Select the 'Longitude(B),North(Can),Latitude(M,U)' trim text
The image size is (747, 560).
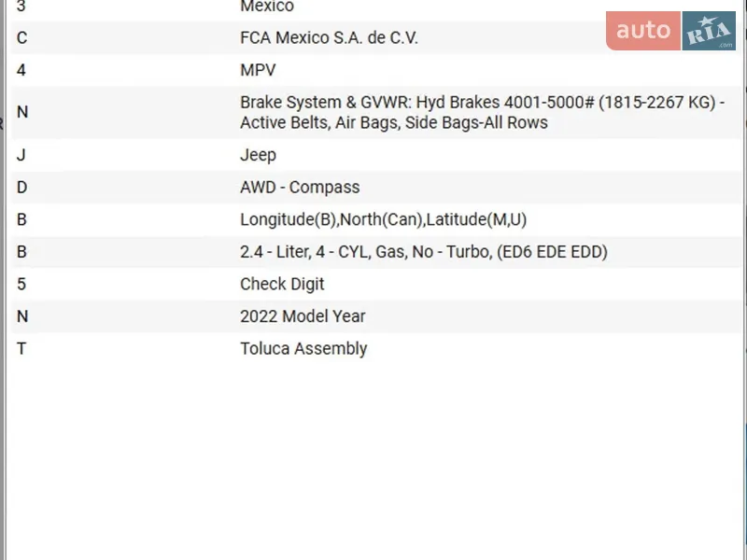(384, 219)
